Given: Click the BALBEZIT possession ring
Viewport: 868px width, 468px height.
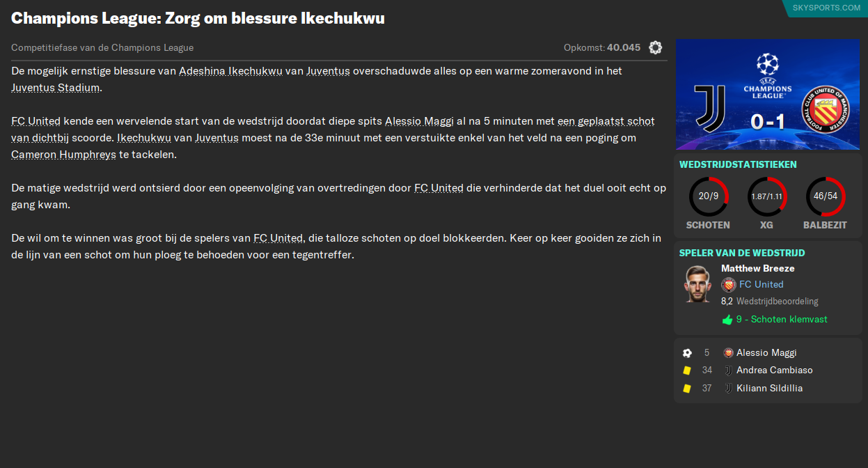Looking at the screenshot, I should (825, 196).
